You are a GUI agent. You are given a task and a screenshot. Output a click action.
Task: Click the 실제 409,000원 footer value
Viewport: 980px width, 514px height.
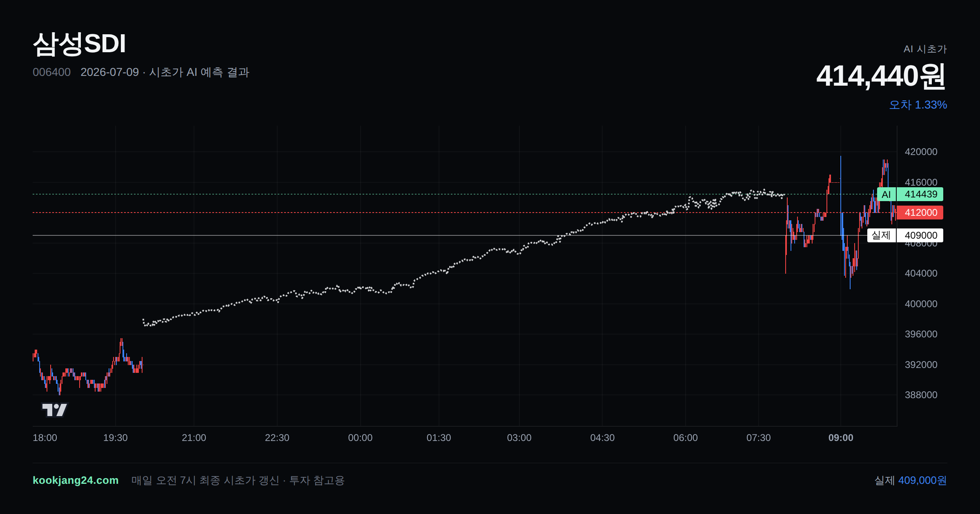910,480
